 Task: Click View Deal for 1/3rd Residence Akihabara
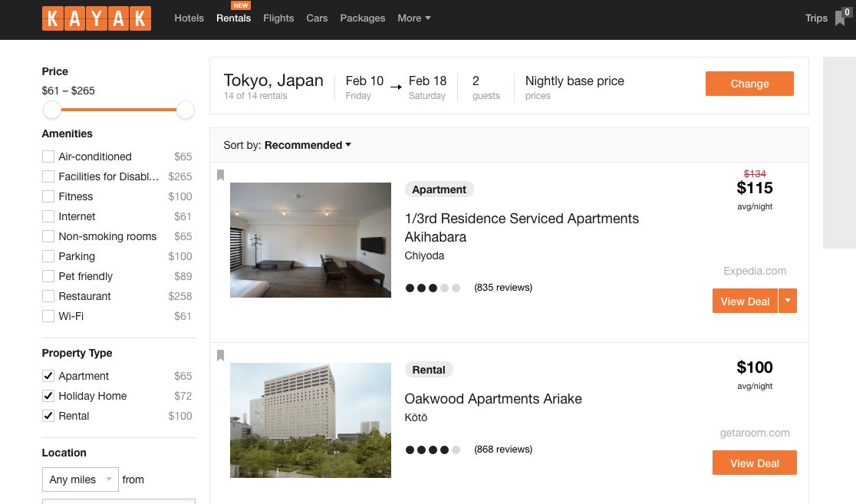point(745,301)
